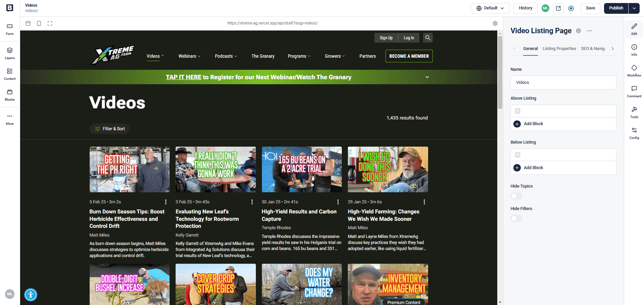644x305 pixels.
Task: Show next tabs with right chevron
Action: tap(612, 49)
